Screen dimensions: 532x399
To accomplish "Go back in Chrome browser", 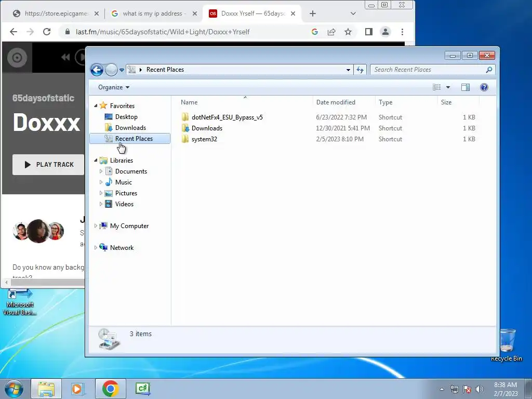I will (14, 32).
